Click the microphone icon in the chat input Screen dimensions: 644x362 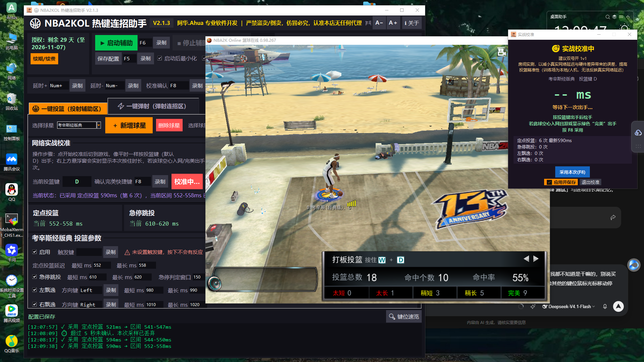tap(605, 306)
